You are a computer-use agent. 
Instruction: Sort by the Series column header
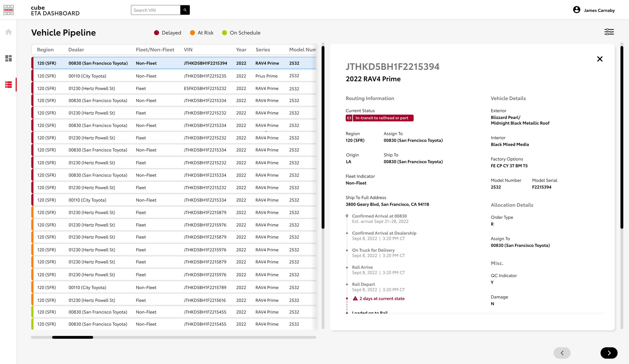coord(263,50)
